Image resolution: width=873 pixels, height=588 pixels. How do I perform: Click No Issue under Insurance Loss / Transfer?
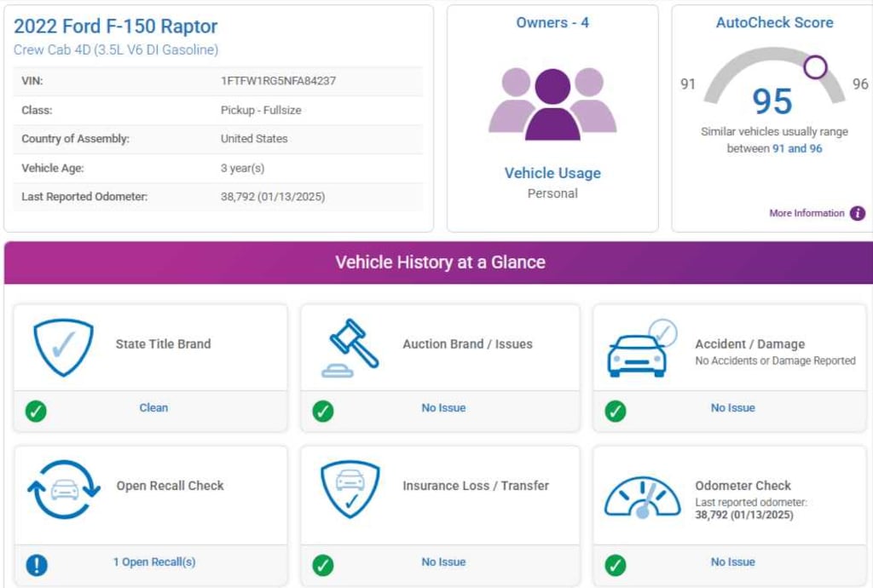pos(443,562)
